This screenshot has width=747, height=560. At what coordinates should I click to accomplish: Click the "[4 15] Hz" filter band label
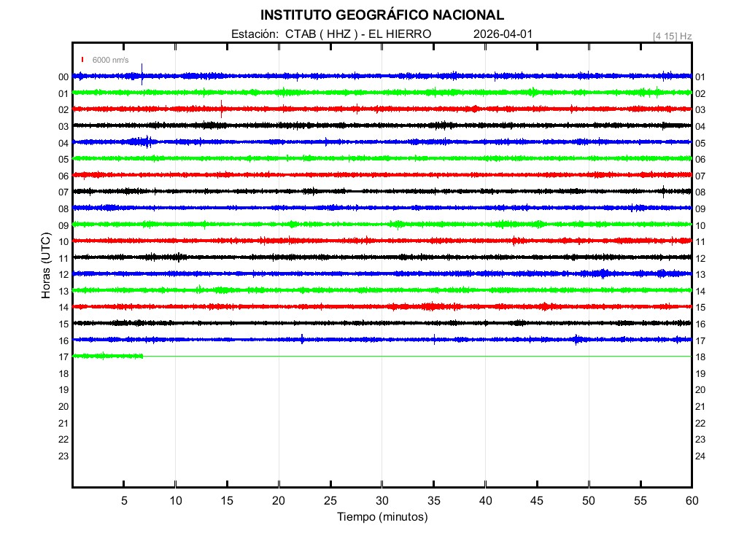[672, 36]
